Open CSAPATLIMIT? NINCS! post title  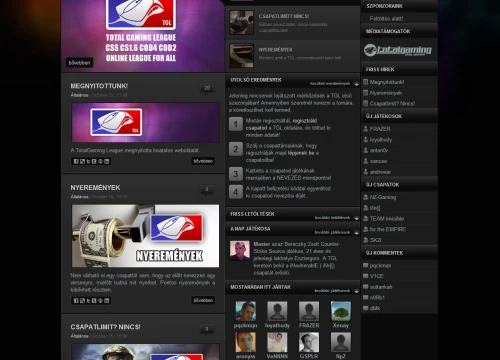tap(105, 327)
